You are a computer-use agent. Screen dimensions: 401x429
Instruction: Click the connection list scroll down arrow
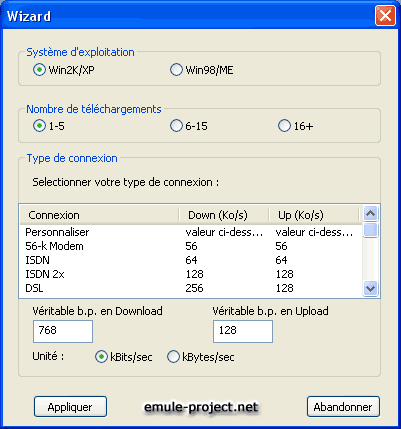click(x=370, y=288)
